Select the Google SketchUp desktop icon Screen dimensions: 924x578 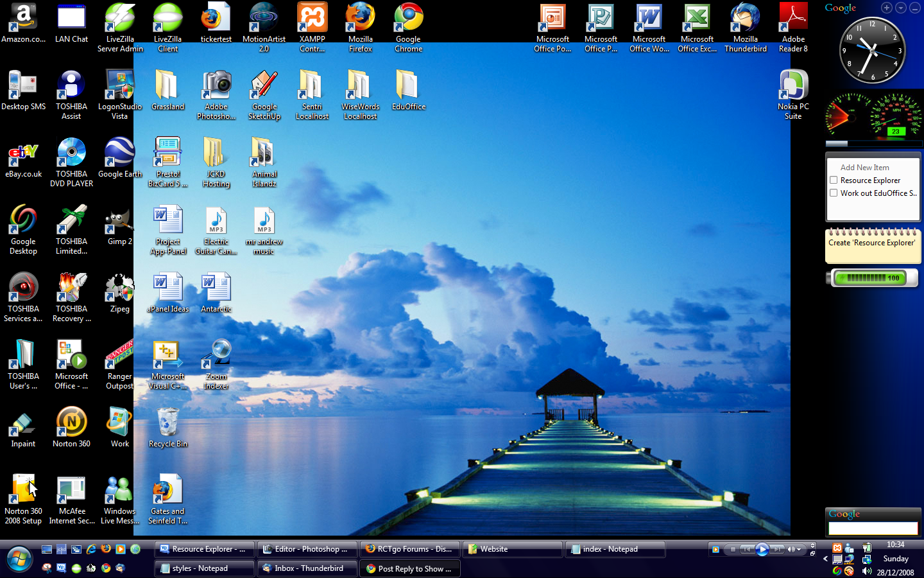click(x=264, y=87)
